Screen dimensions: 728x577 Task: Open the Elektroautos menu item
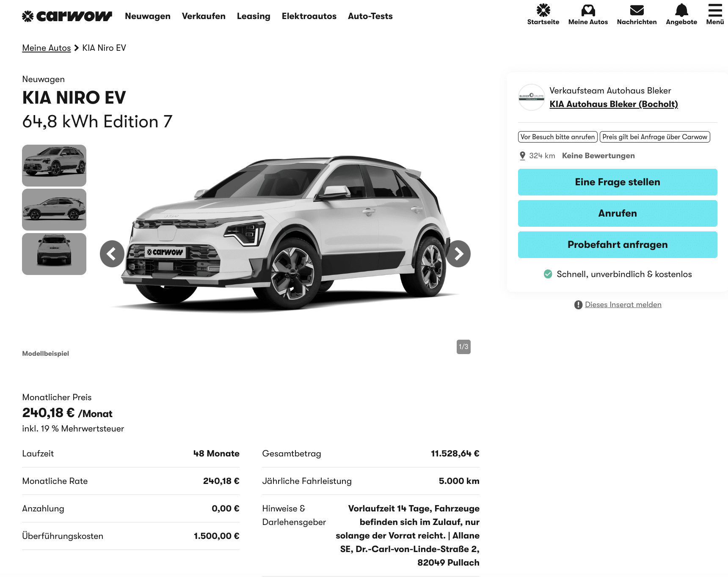coord(309,16)
